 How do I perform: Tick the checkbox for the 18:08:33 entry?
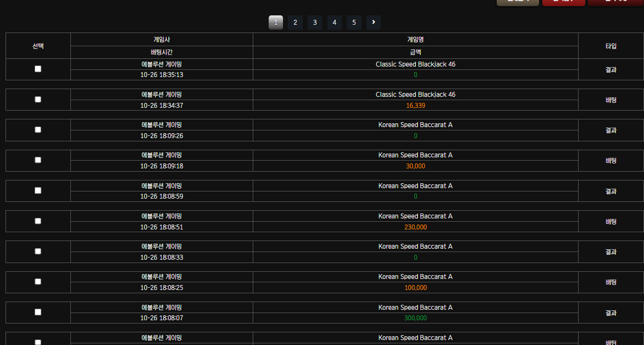tap(38, 251)
